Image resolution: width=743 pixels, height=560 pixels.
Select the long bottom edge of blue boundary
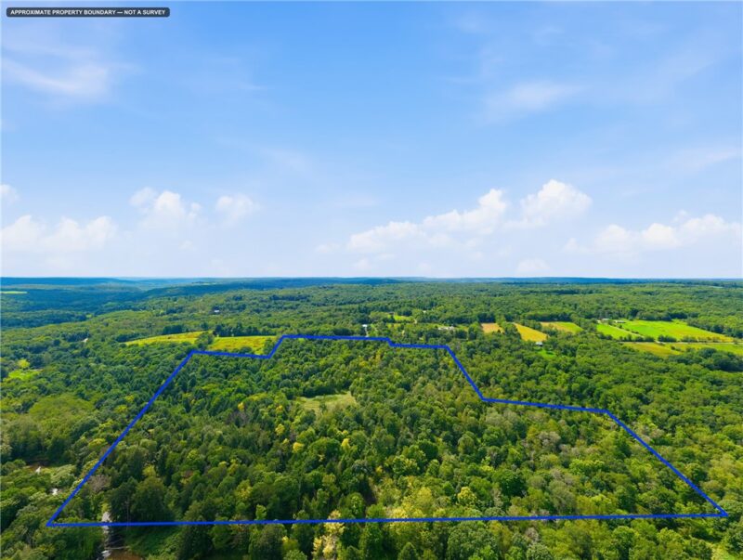coord(387,520)
